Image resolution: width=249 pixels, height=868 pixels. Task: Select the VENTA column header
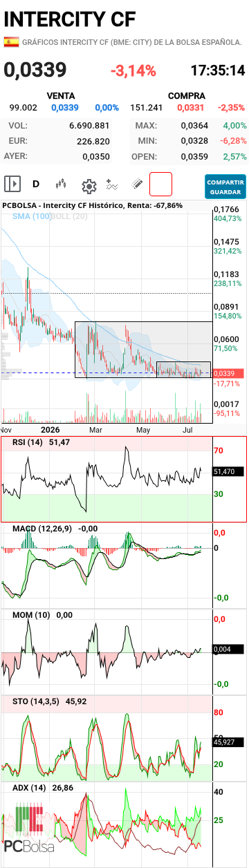coord(61,95)
